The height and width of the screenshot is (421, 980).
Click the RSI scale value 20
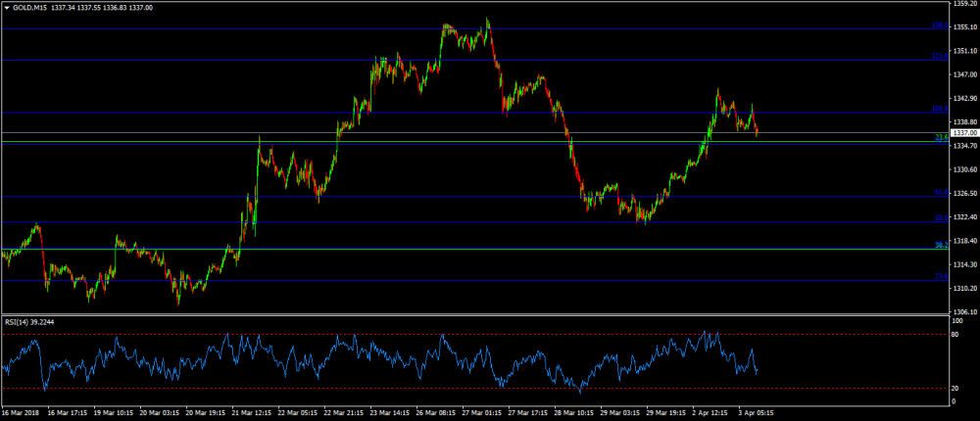click(x=955, y=389)
